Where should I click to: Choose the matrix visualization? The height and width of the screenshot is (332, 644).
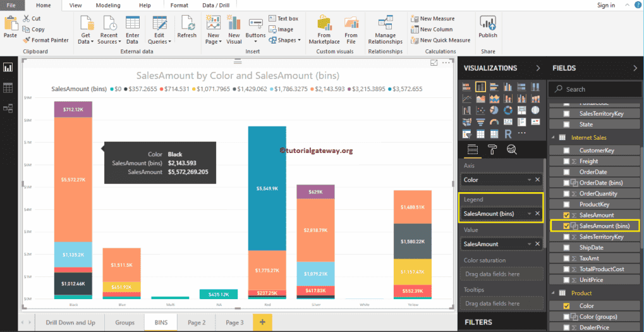coord(494,134)
